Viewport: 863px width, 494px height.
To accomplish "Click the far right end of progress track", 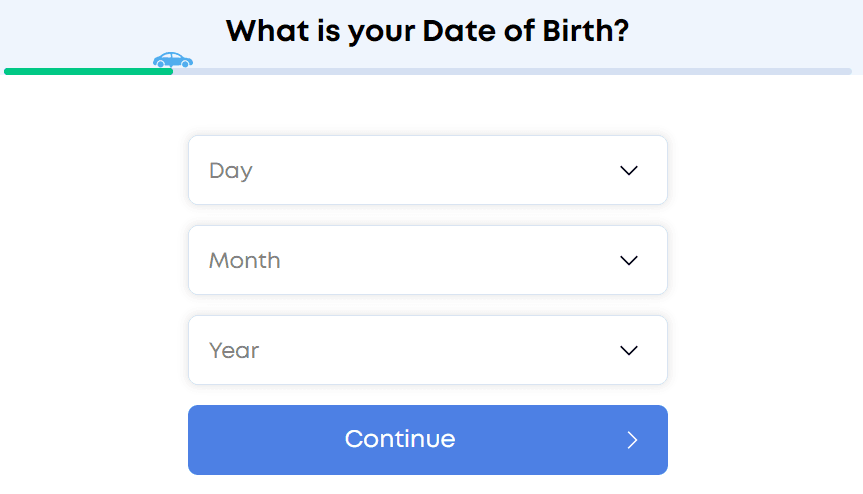I will (848, 72).
